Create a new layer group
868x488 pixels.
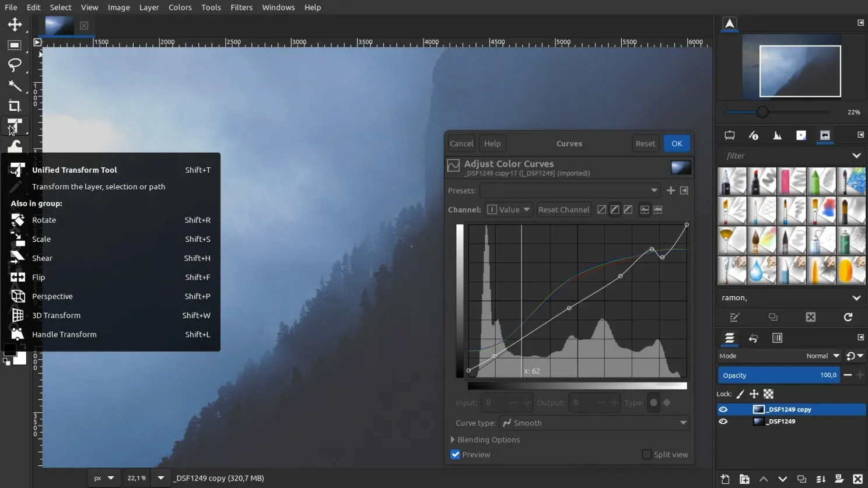(744, 479)
